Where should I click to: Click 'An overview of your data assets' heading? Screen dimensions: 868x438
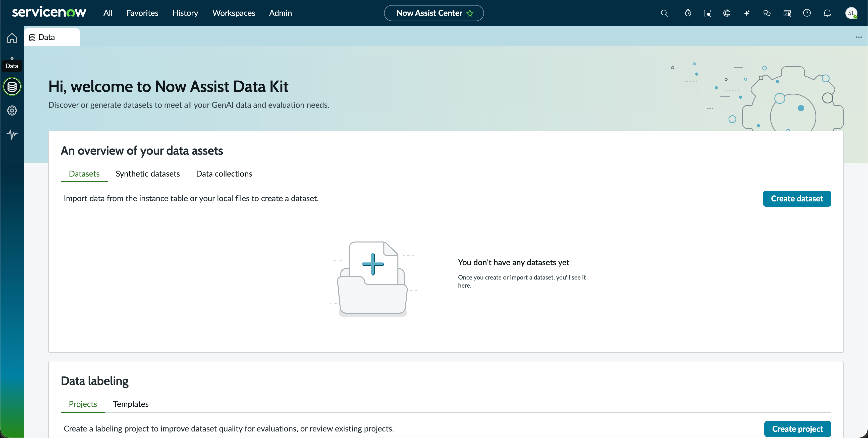pos(142,151)
